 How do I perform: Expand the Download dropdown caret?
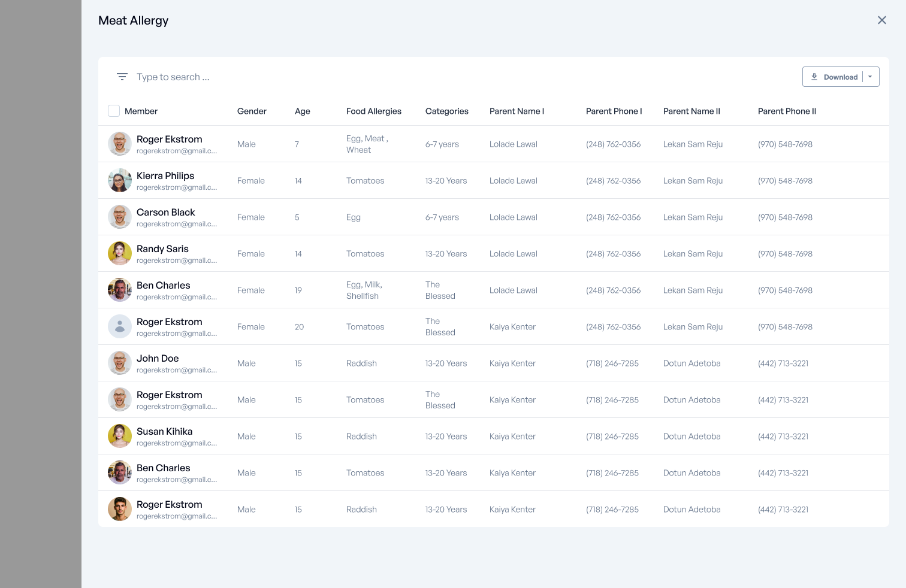tap(870, 77)
